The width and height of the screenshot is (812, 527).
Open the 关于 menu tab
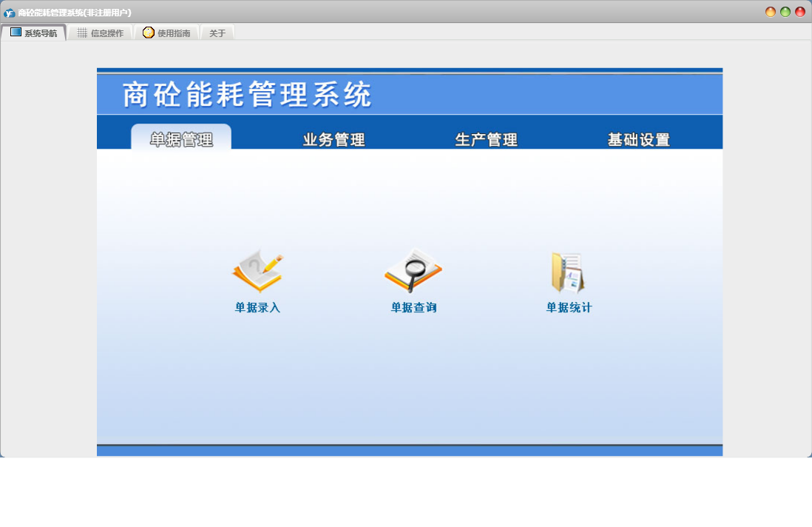(217, 33)
